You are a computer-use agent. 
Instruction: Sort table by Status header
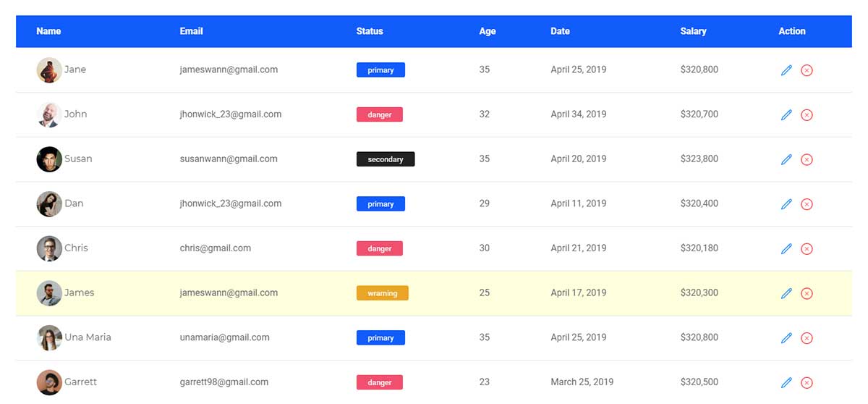pos(370,31)
